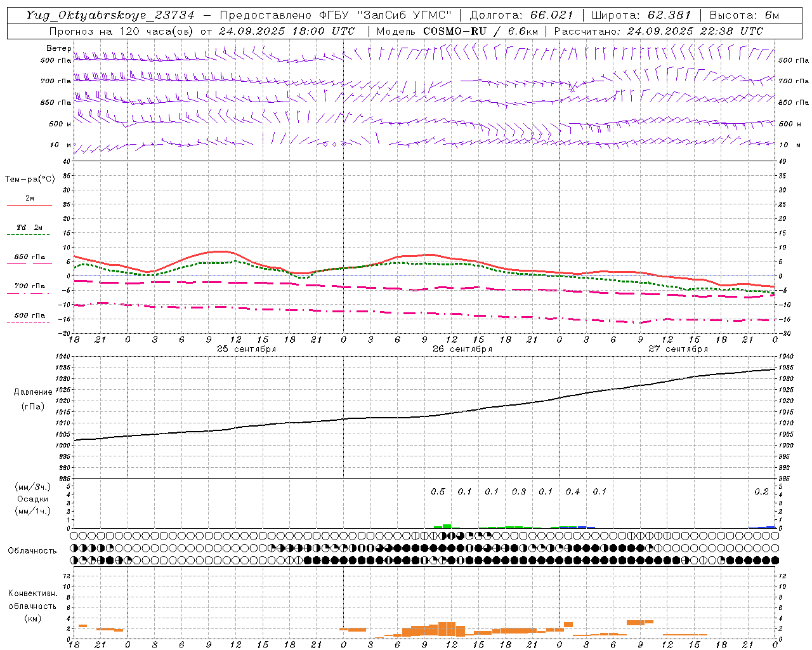Click the left-side 10 м wind level label
This screenshot has width=812, height=650.
tap(61, 145)
